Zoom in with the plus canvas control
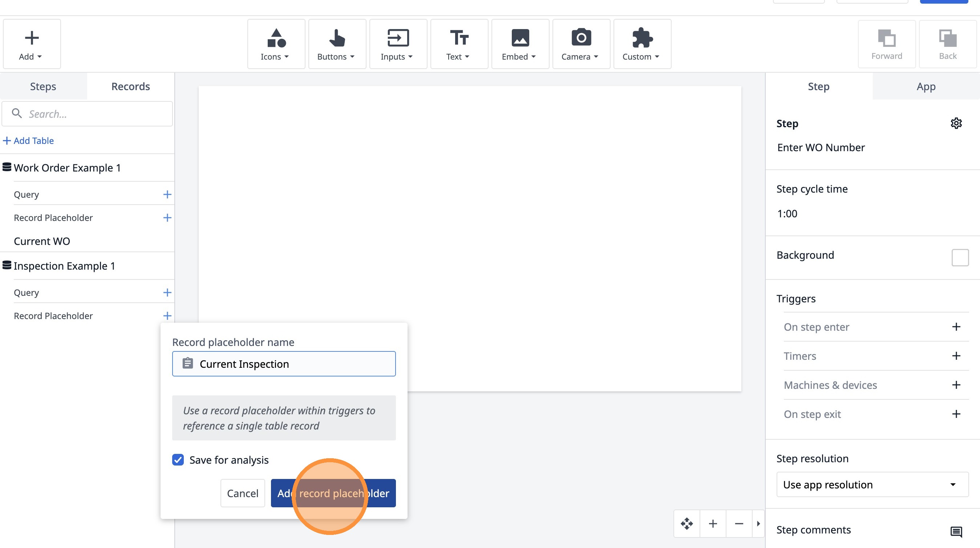This screenshot has height=548, width=980. coord(713,524)
